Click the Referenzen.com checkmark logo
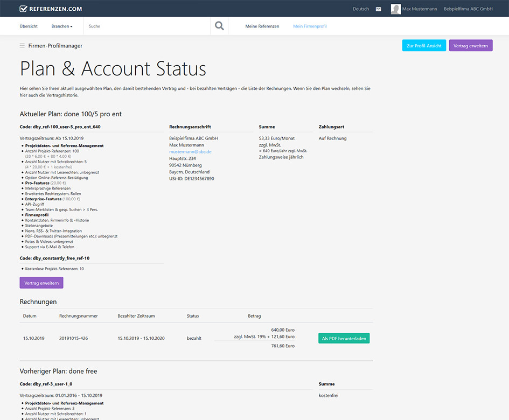Screen dimensions: 509x420 click(x=23, y=9)
